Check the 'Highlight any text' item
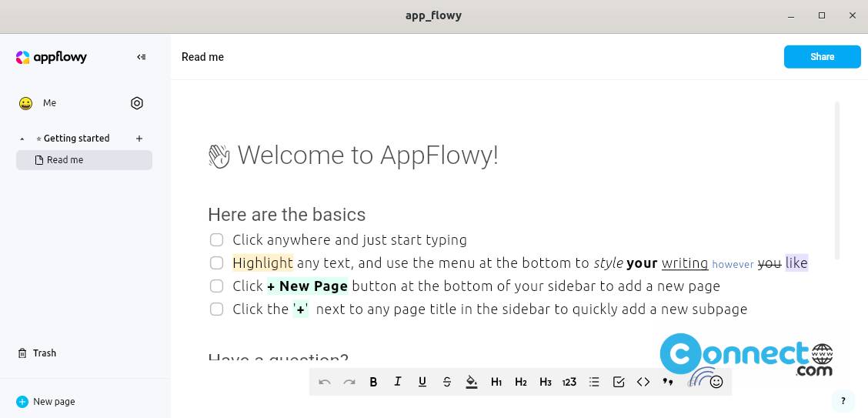This screenshot has width=868, height=418. point(216,263)
